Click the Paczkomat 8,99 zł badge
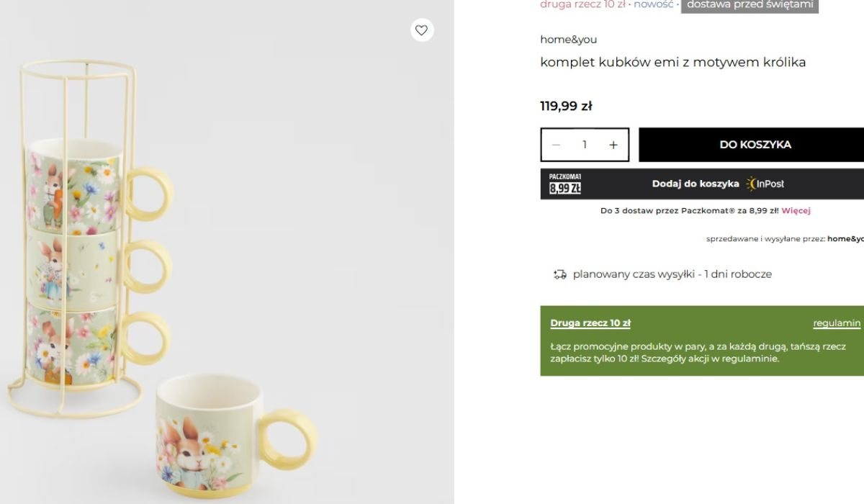The width and height of the screenshot is (864, 504). coord(565,184)
